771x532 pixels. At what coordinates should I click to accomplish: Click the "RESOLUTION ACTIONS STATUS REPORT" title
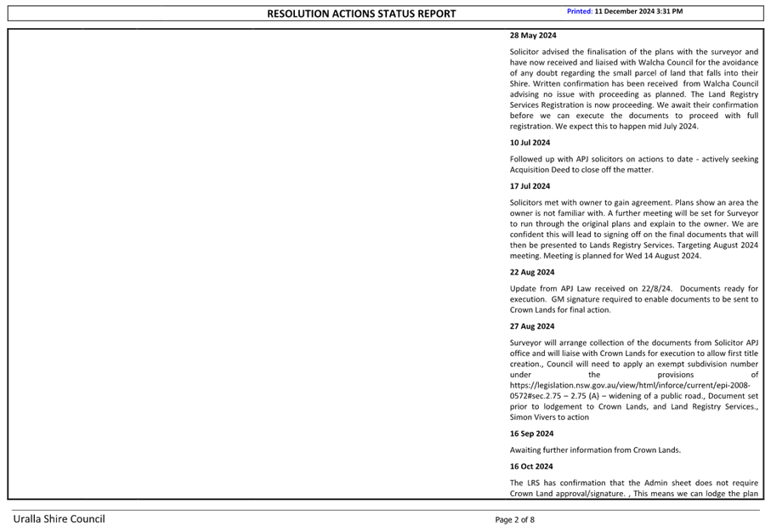(361, 14)
